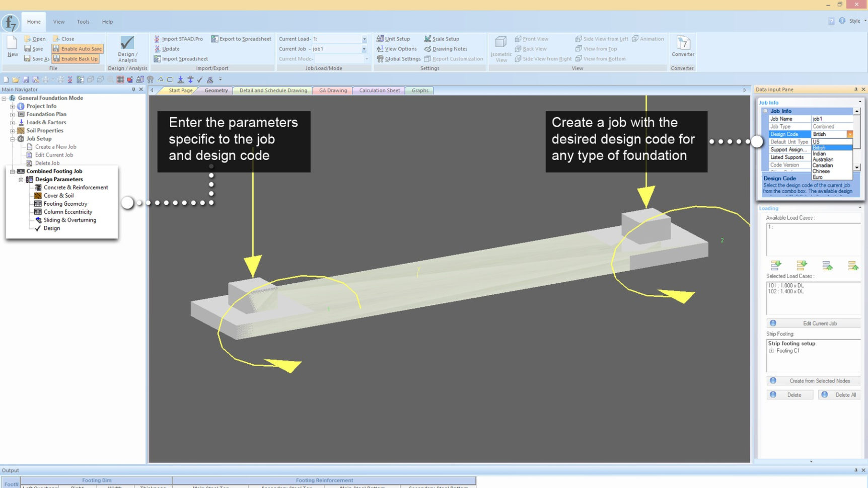Open the Design Code dropdown arrow

849,134
